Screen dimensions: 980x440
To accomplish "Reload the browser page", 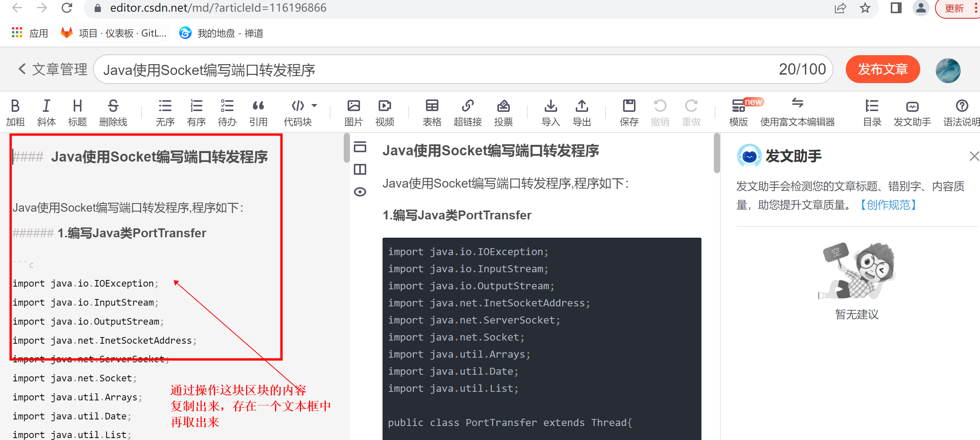I will (x=67, y=8).
